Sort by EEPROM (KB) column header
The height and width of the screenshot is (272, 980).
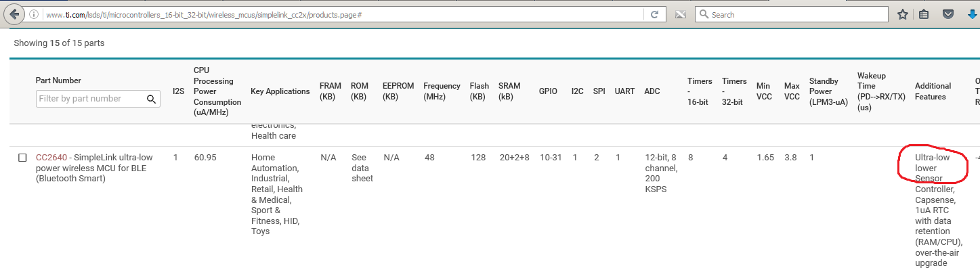(x=398, y=91)
